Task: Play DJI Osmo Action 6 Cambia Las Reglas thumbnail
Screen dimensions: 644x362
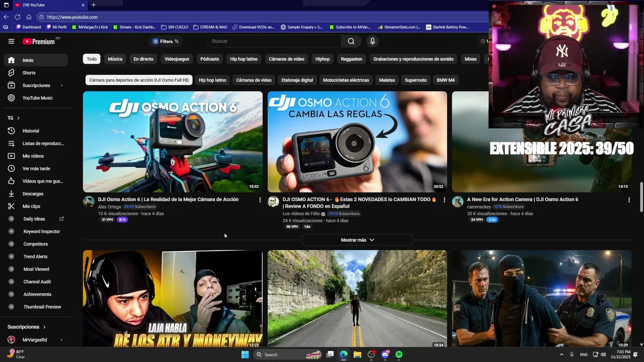Action: (357, 141)
